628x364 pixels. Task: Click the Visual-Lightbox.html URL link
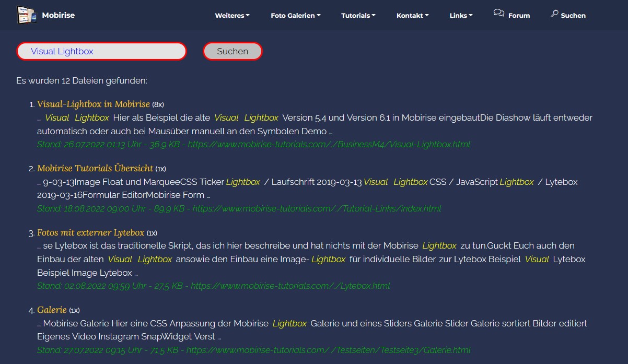[329, 144]
